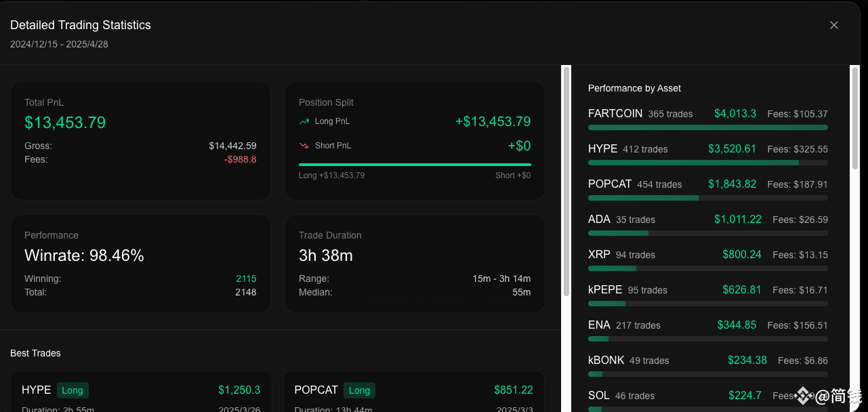
Task: Click the HYPE asset name in performance list
Action: point(602,149)
